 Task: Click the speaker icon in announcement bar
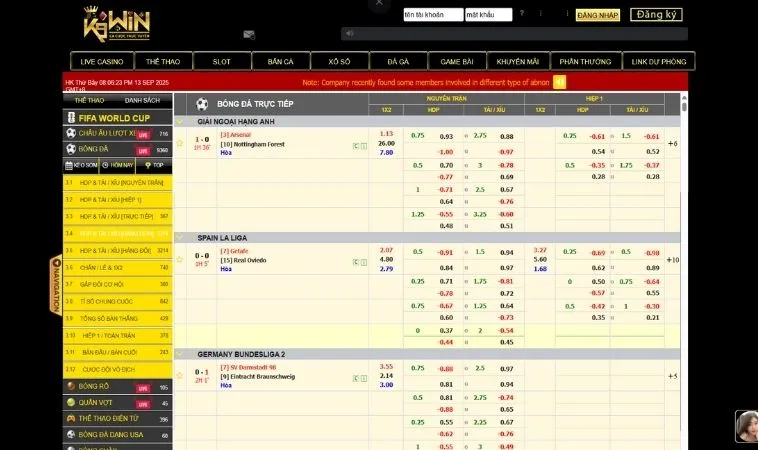346,34
